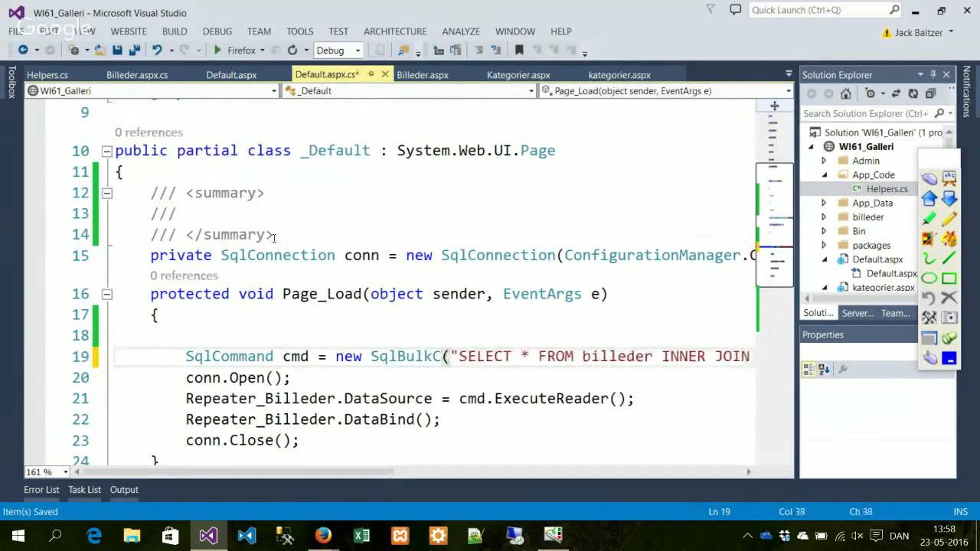Open the Start menu on the taskbar
This screenshot has height=551, width=980.
click(x=18, y=536)
